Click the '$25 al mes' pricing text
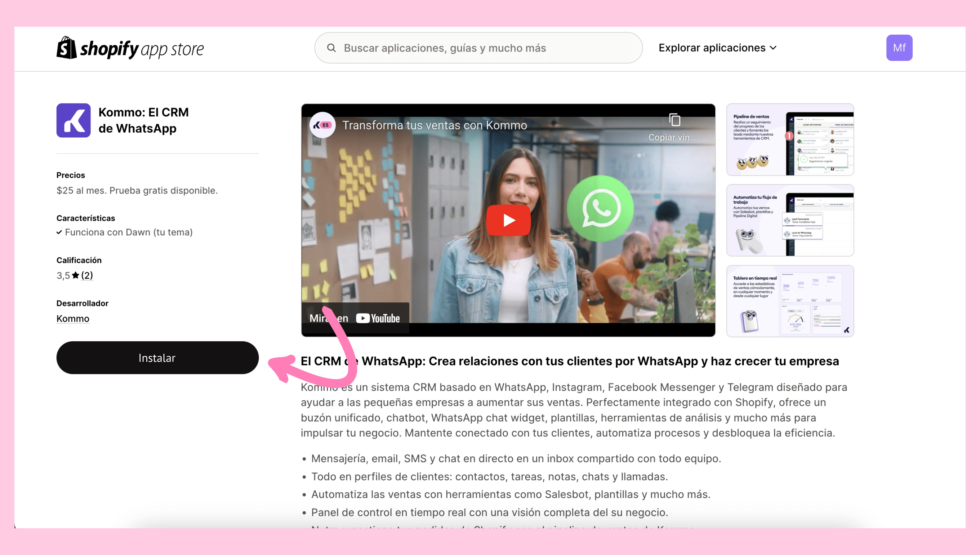The height and width of the screenshot is (555, 980). 137,190
